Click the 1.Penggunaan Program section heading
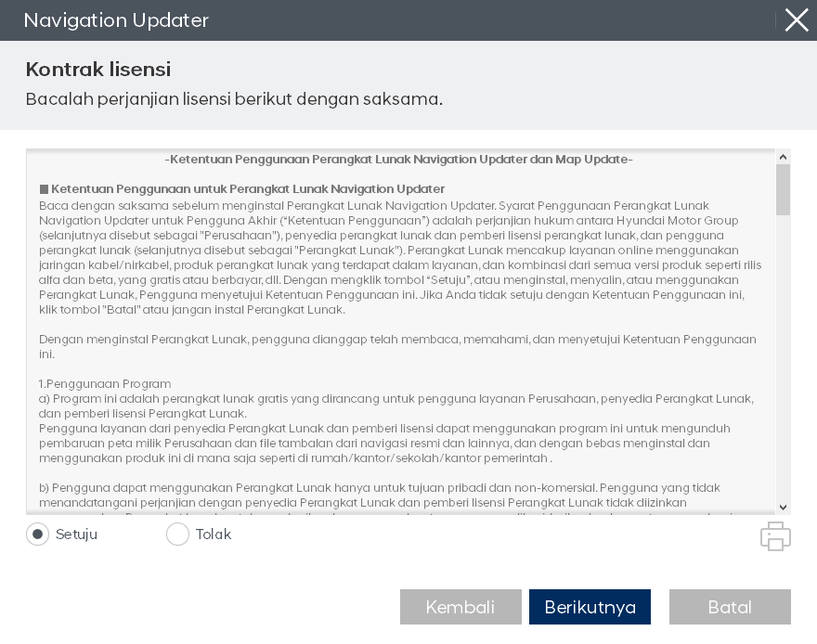817x644 pixels. coord(105,384)
